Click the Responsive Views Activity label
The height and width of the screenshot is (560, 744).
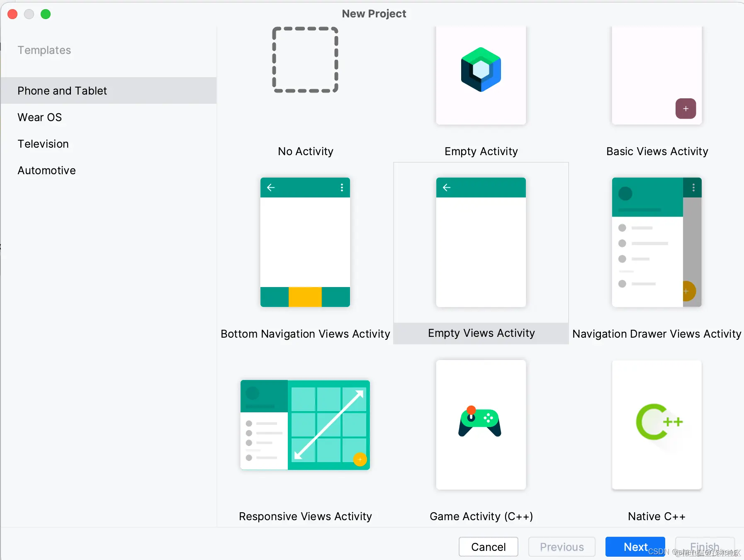coord(305,516)
